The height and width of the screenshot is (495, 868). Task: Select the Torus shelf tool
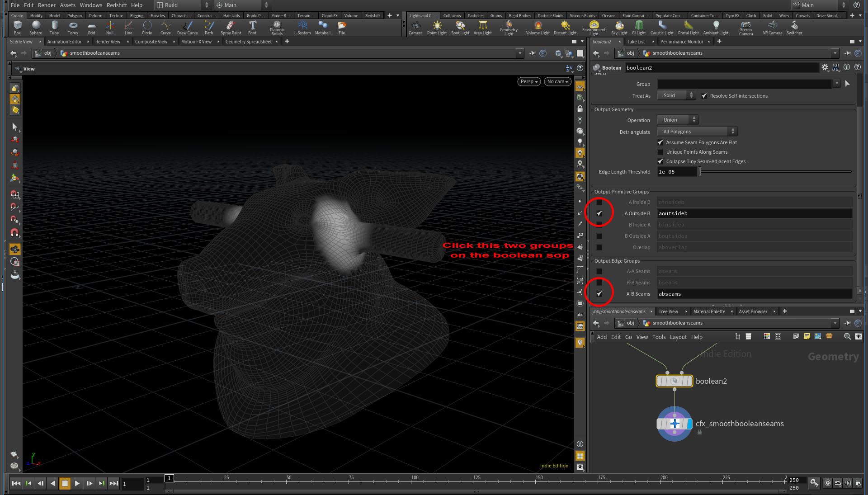coord(72,27)
